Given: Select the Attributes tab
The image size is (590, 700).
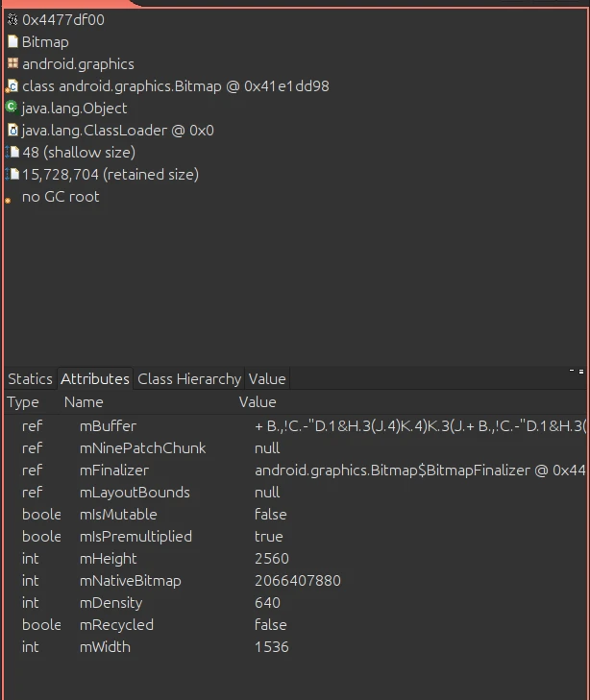Looking at the screenshot, I should click(x=94, y=378).
